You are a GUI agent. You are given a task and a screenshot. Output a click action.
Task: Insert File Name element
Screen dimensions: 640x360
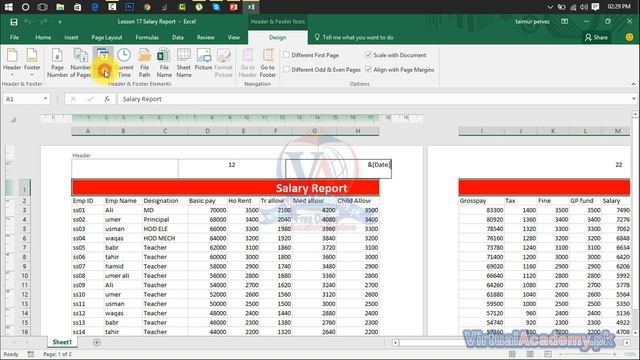[x=164, y=63]
